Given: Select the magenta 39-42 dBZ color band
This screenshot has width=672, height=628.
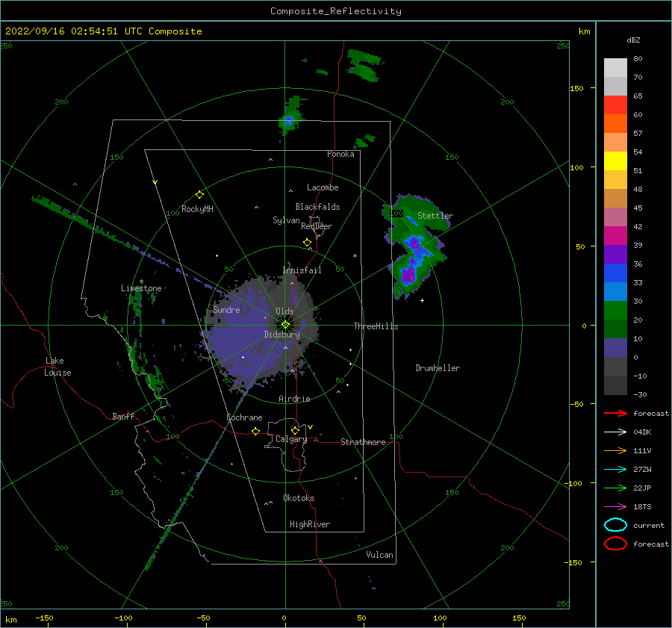Looking at the screenshot, I should click(x=615, y=235).
